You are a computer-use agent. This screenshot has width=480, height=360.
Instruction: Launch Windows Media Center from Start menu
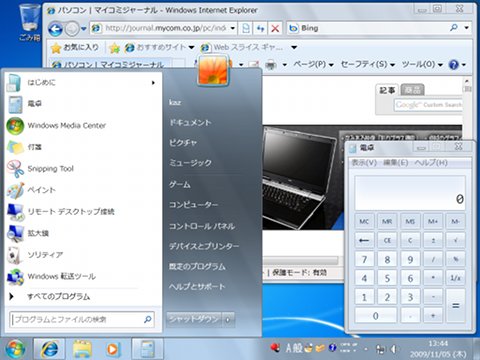[x=82, y=125]
